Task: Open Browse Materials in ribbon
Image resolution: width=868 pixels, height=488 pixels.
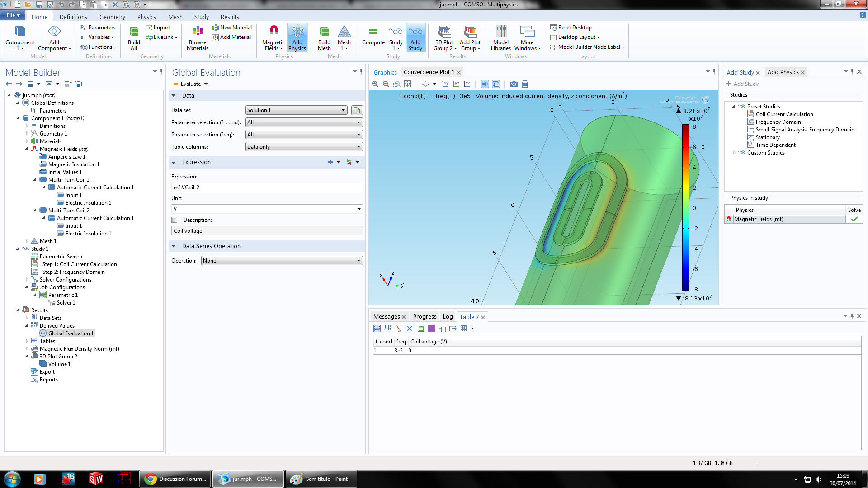Action: coord(198,37)
